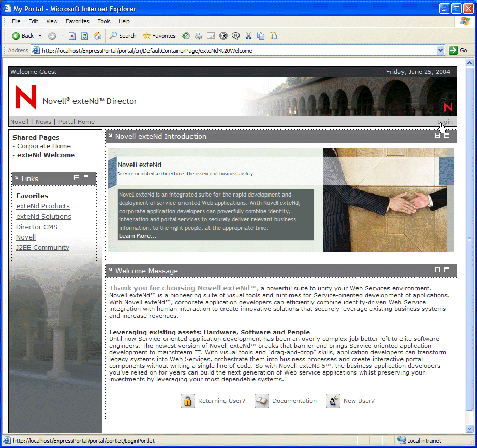The height and width of the screenshot is (448, 477).
Task: Click the page scrollbar down arrow
Action: click(x=469, y=429)
